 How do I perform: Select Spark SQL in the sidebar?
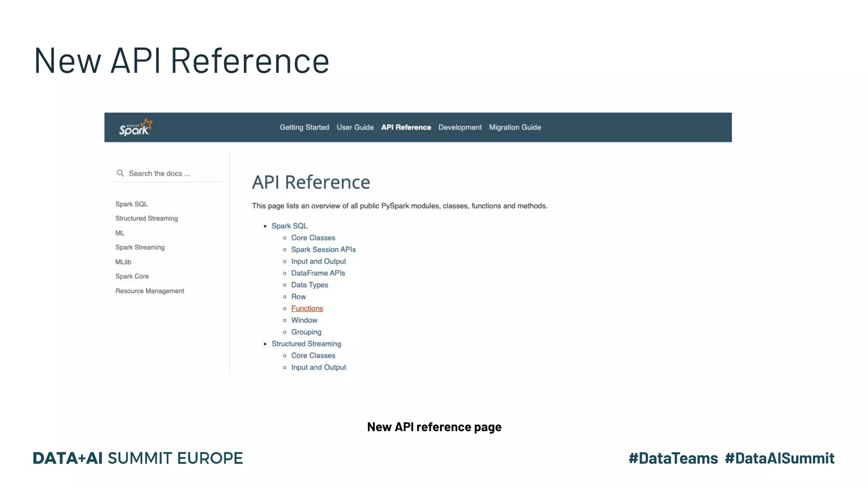(131, 204)
